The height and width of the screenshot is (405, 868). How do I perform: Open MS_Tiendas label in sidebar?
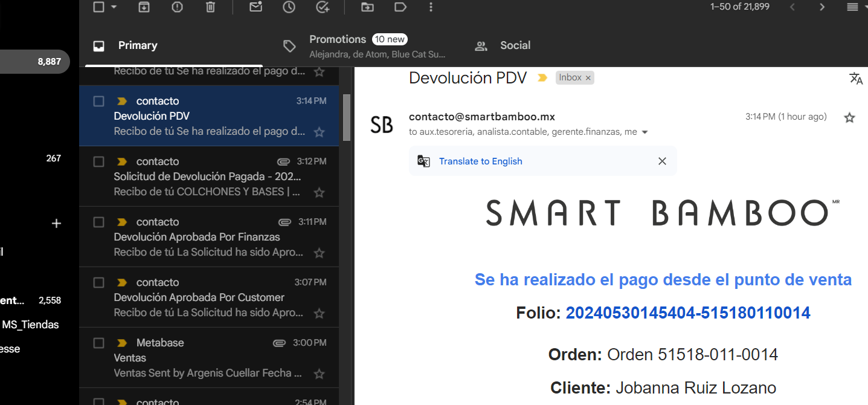30,325
